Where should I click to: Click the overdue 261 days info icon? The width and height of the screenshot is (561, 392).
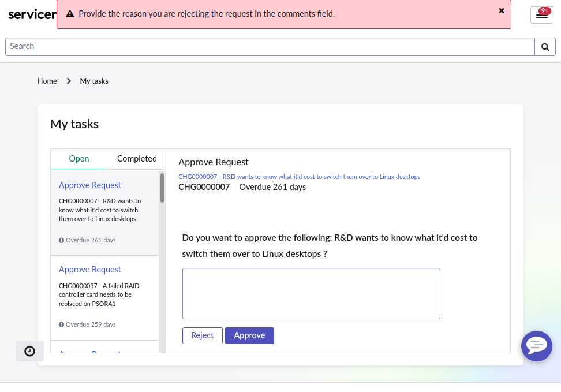[61, 240]
